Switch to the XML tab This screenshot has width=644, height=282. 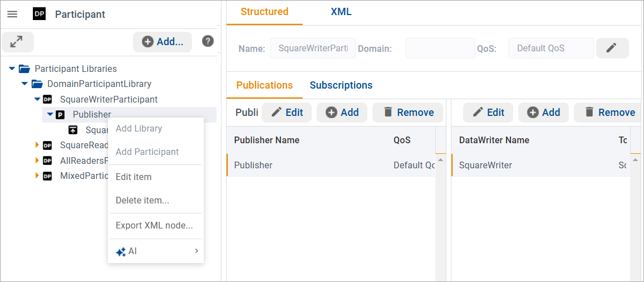click(341, 12)
